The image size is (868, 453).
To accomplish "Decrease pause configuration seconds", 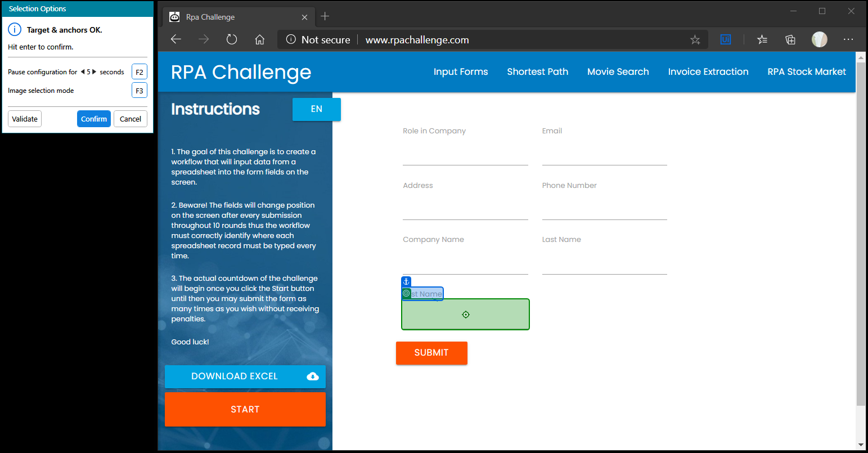I will point(83,72).
